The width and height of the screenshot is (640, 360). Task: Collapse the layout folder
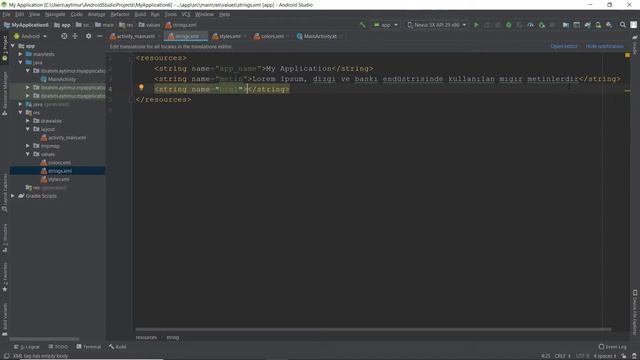coord(28,129)
